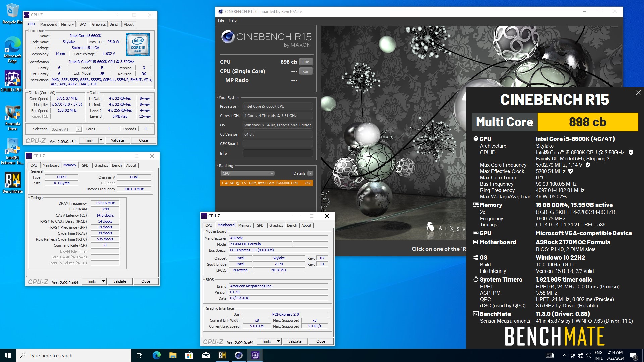Screen dimensions: 644x362
Task: Open the Help menu in Cinebench
Action: coord(232,20)
